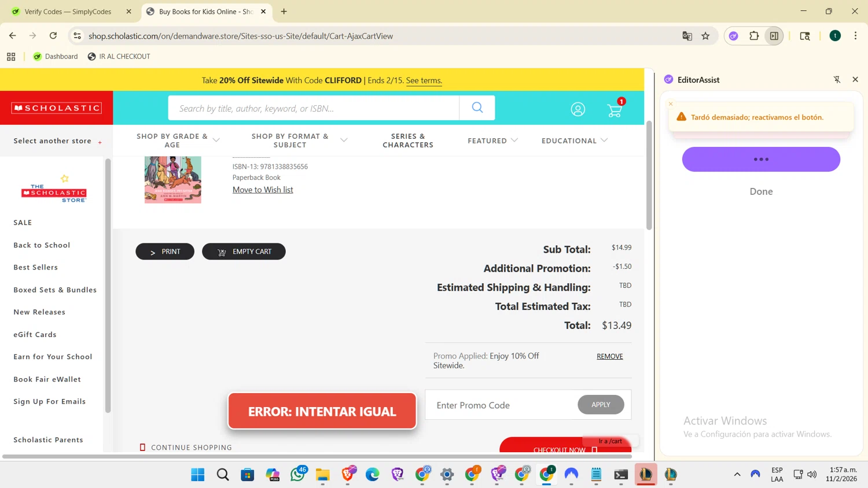868x488 pixels.
Task: Open the Extensions puzzle icon
Action: pyautogui.click(x=754, y=36)
